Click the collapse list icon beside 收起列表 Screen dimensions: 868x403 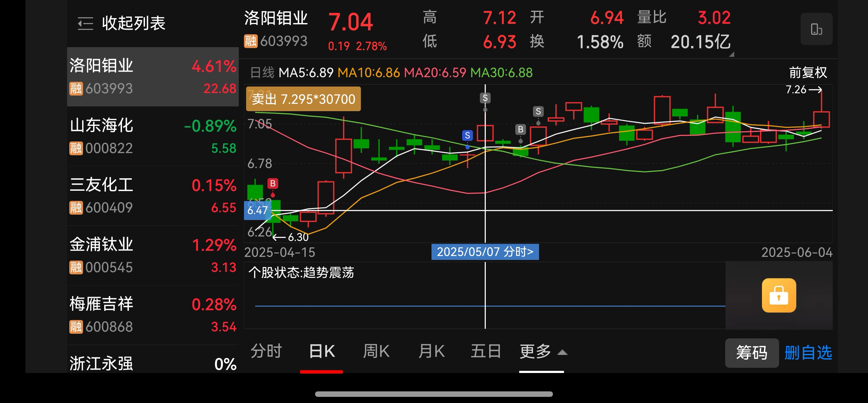(85, 24)
